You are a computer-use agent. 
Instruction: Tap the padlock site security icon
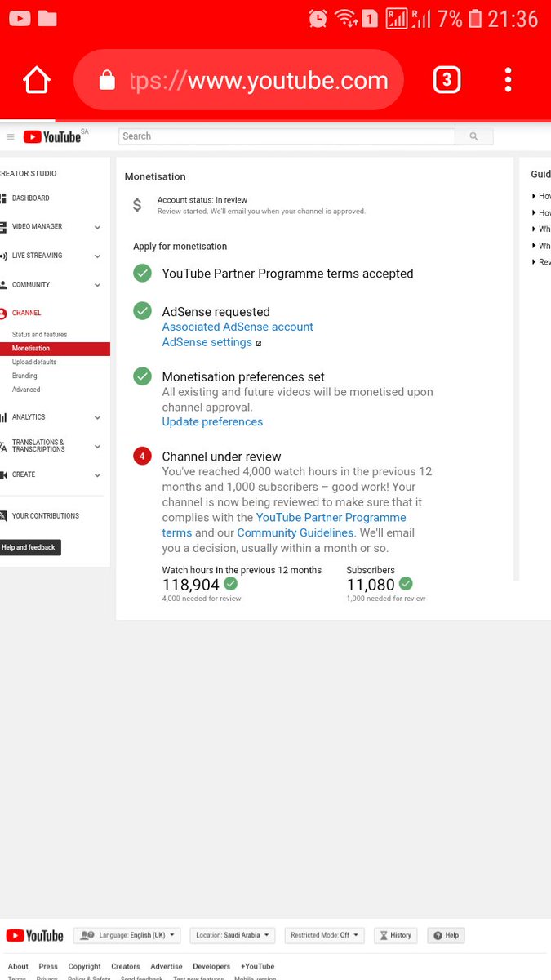tap(107, 80)
